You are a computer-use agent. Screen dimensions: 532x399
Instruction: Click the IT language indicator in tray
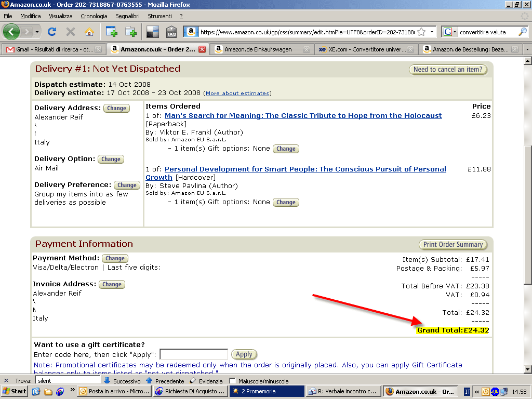pyautogui.click(x=468, y=392)
